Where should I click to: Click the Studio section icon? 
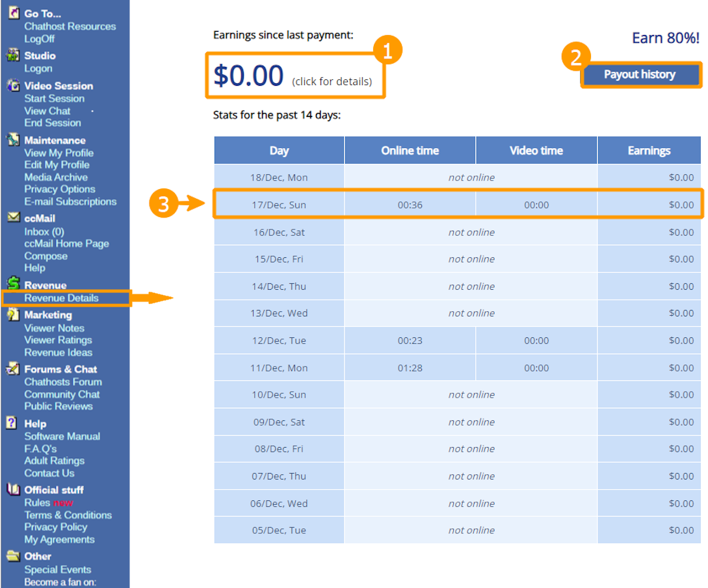13,55
